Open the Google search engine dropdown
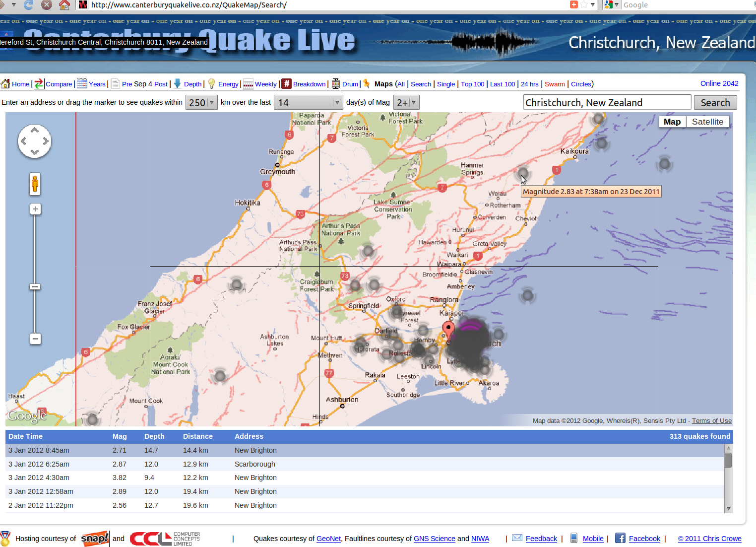Viewport: 756px width, 547px height. [x=612, y=5]
